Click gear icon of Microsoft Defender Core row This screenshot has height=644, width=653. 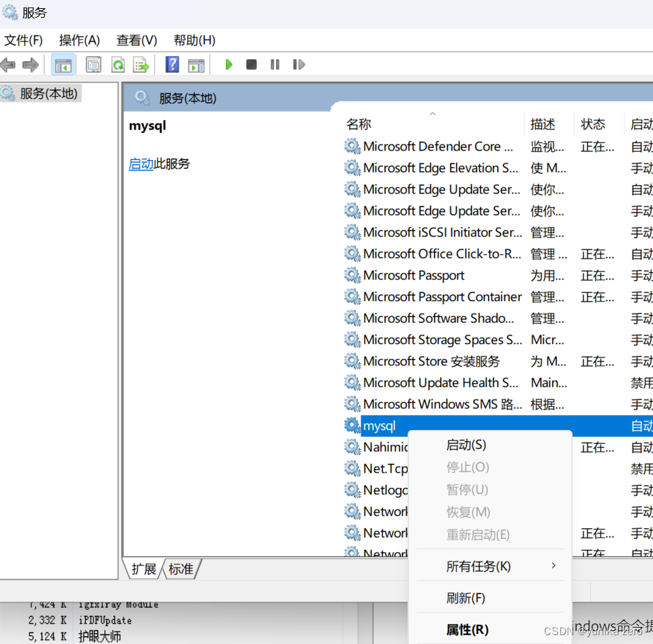click(352, 146)
